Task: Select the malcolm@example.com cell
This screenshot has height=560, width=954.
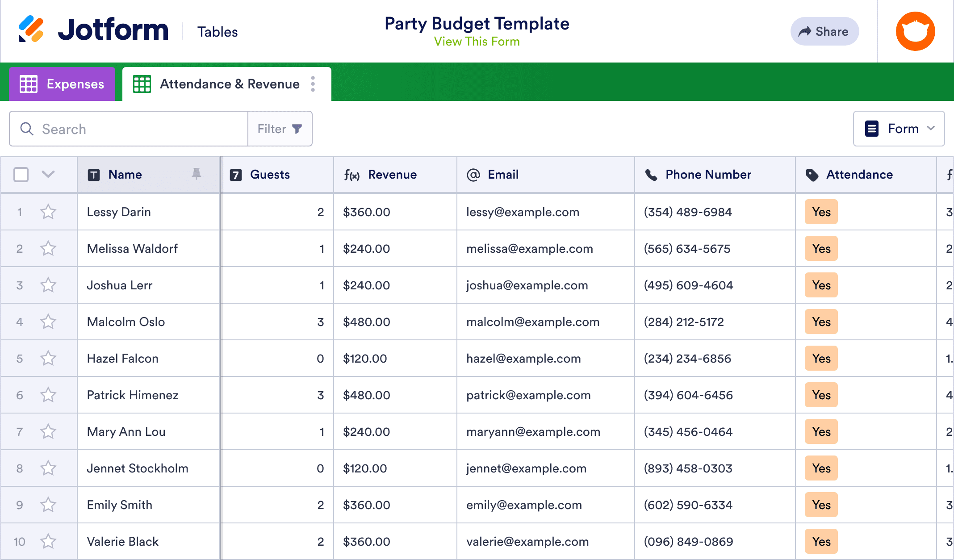Action: (546, 322)
